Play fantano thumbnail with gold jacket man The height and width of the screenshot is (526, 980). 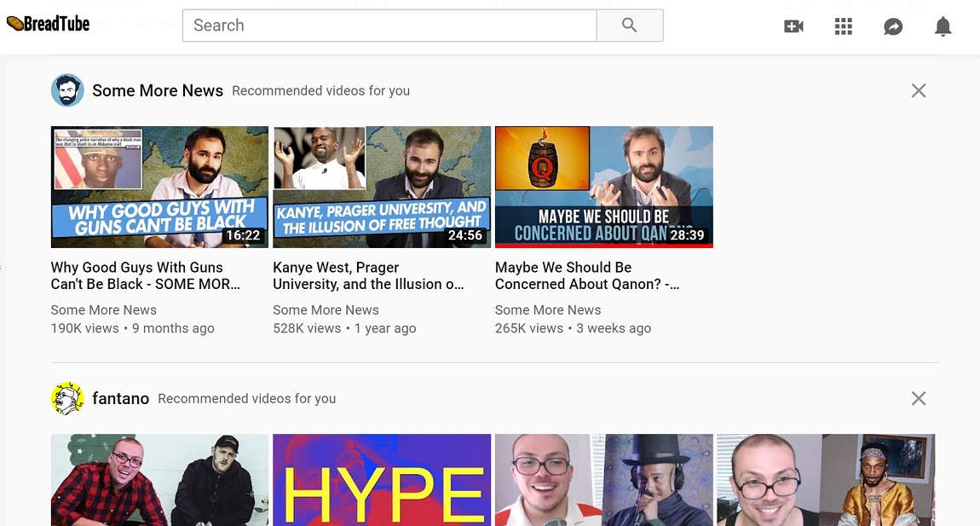pos(827,480)
